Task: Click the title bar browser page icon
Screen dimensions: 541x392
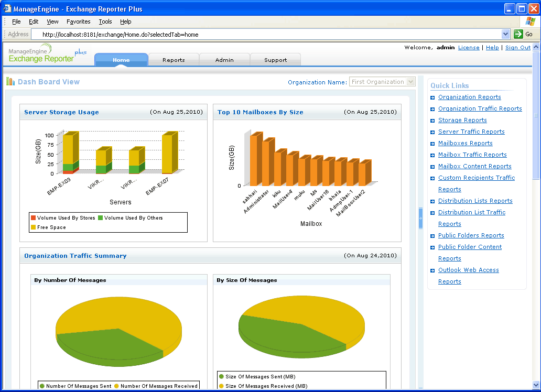Action: [x=7, y=8]
